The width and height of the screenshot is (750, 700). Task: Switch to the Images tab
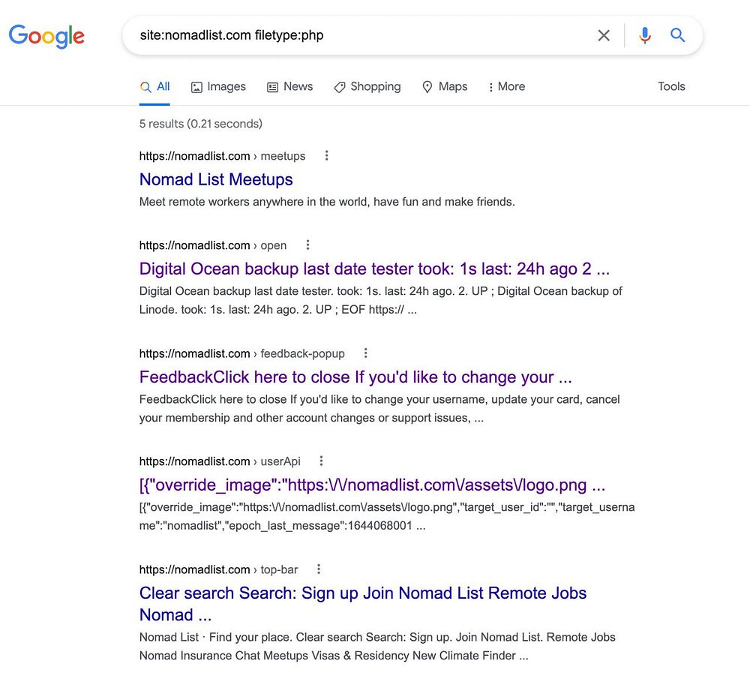click(x=218, y=87)
